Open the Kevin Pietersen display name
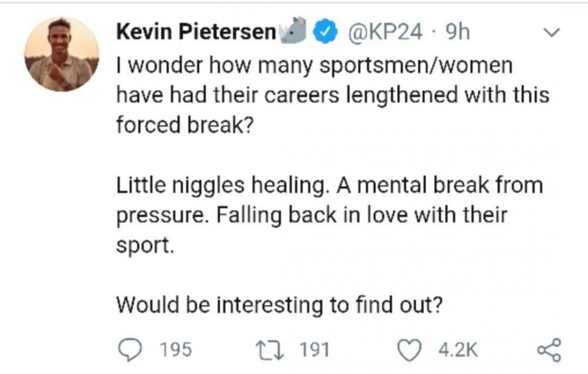Viewport: 588px width, 374px height. pos(196,31)
